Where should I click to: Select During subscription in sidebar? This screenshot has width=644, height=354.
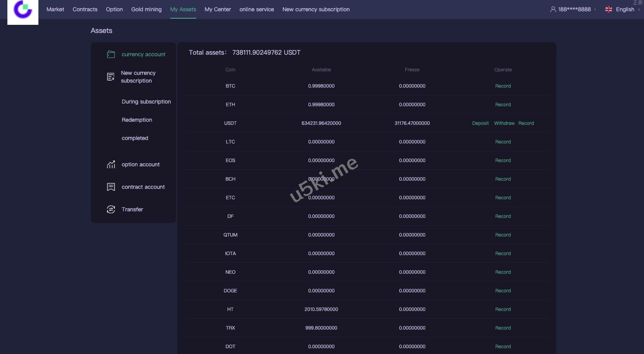146,102
